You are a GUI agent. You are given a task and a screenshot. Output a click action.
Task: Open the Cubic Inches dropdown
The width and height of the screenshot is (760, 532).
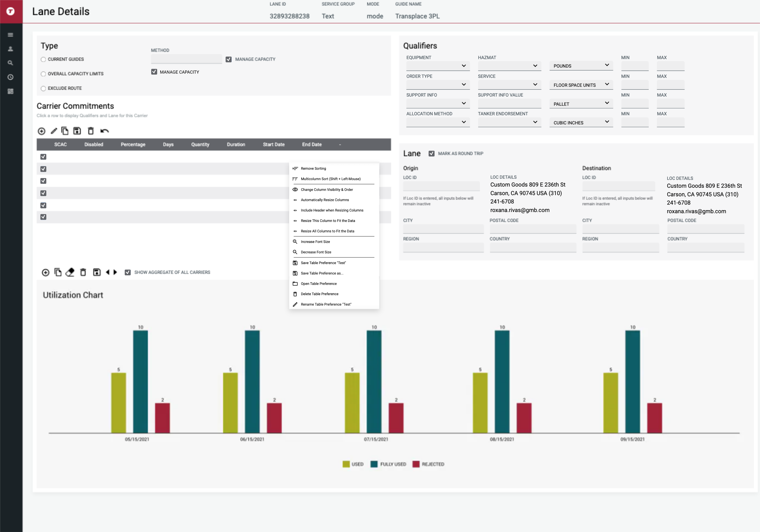(x=581, y=122)
